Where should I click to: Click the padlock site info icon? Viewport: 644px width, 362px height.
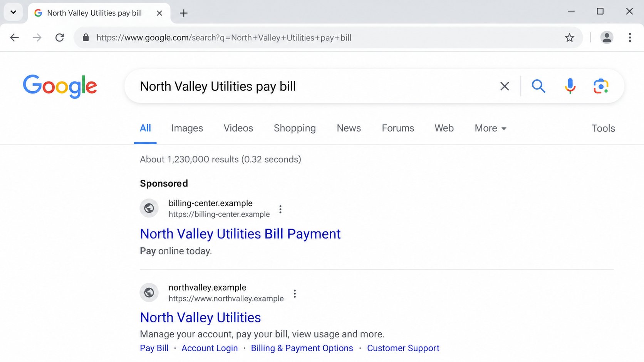(86, 38)
